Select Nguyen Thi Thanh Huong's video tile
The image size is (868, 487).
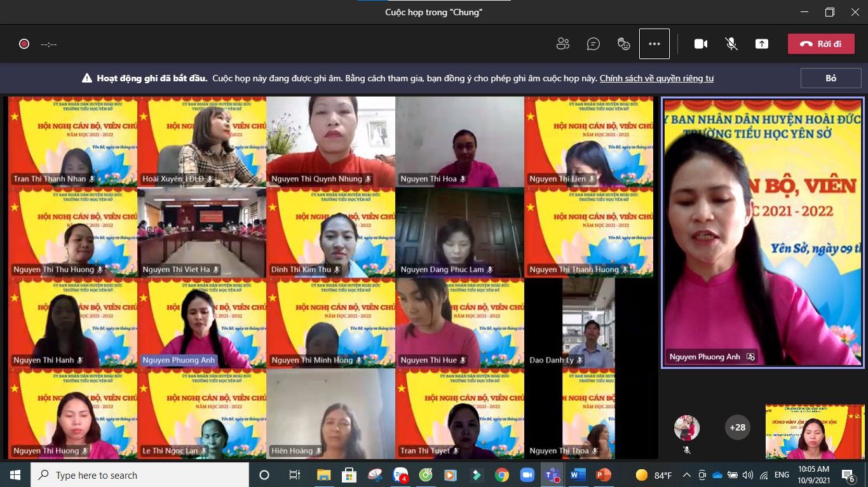tap(588, 232)
